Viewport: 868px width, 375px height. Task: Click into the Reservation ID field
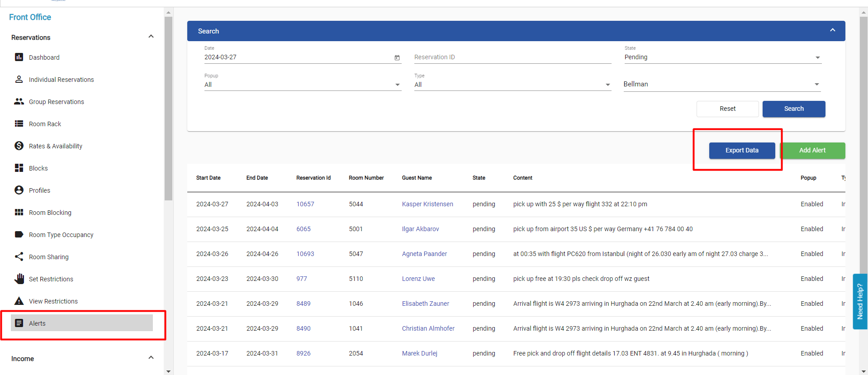click(512, 57)
